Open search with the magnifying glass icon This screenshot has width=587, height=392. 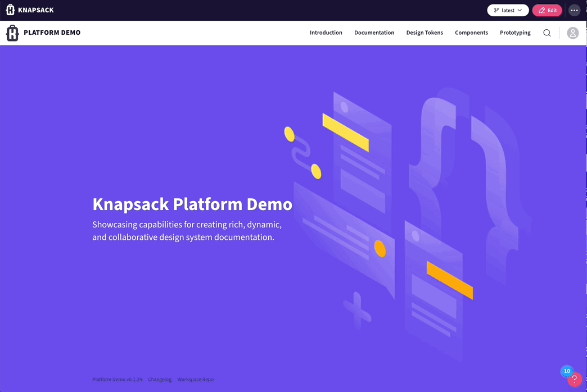[x=547, y=33]
